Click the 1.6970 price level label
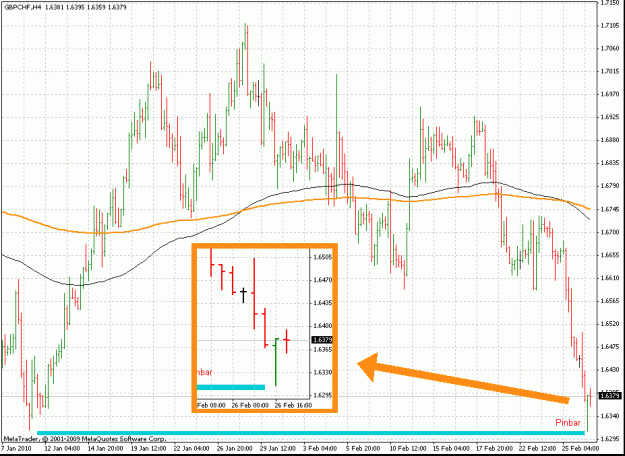625x456 pixels. (x=609, y=95)
